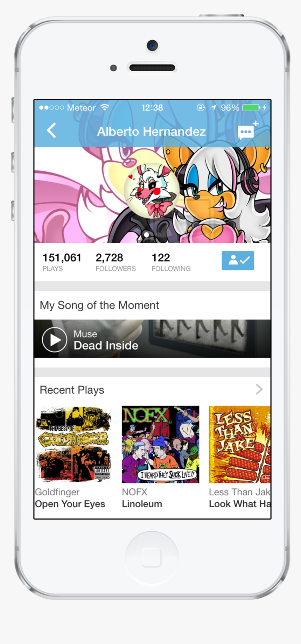The width and height of the screenshot is (301, 644).
Task: Tap the rotation lock status icon
Action: point(201,107)
